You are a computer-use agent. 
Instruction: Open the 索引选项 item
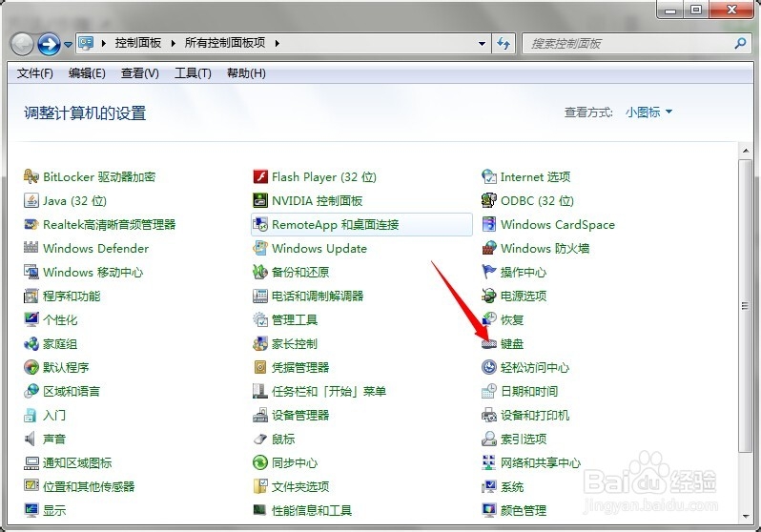coord(514,439)
